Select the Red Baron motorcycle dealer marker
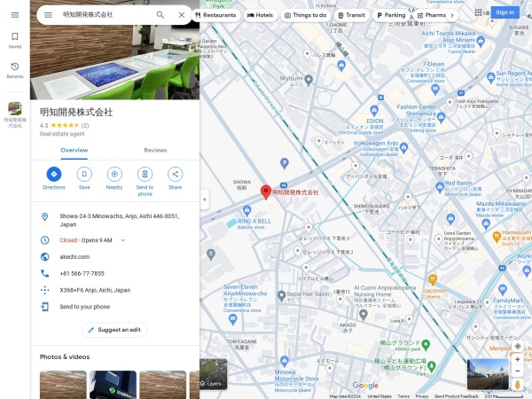Image resolution: width=532 pixels, height=399 pixels. (440, 187)
